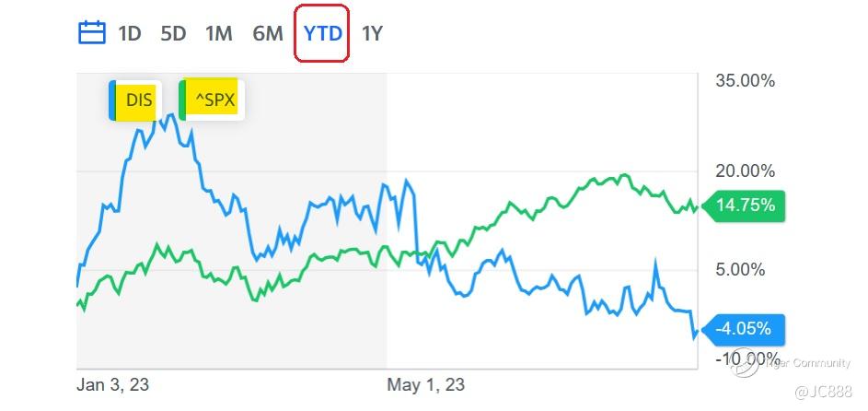
Task: Click the 20.00% y-axis label
Action: tap(745, 171)
